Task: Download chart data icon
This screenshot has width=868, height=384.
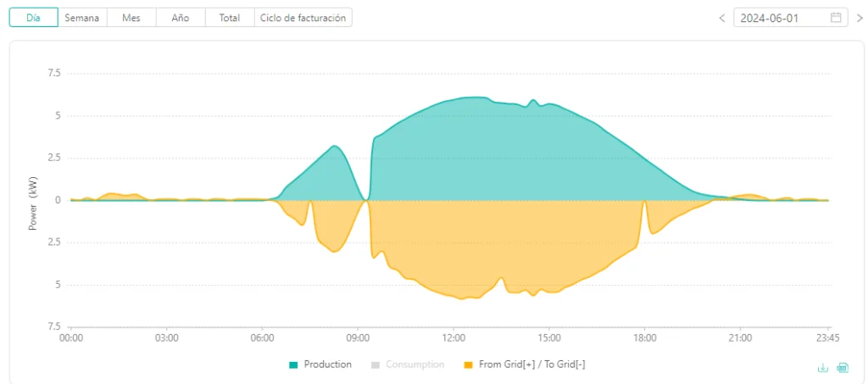Action: click(823, 367)
